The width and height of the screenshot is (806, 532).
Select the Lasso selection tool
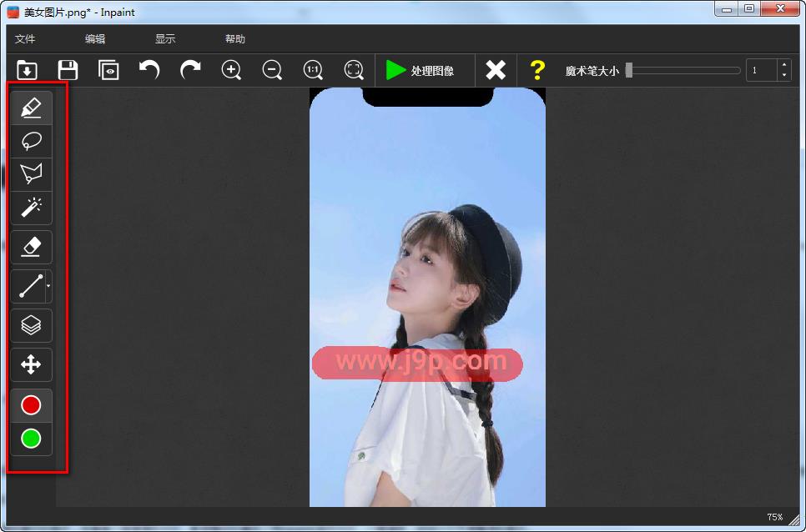[31, 141]
